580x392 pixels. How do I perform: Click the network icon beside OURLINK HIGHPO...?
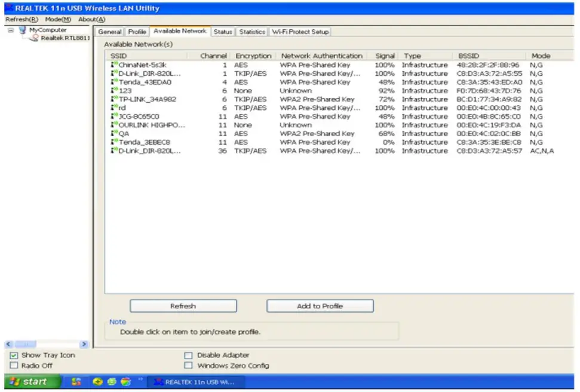pos(114,124)
